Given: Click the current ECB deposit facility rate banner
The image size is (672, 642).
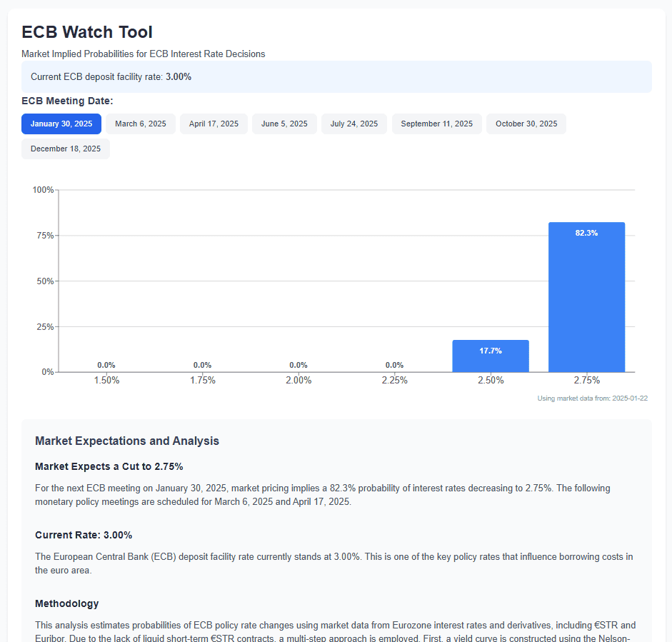Looking at the screenshot, I should [x=336, y=76].
